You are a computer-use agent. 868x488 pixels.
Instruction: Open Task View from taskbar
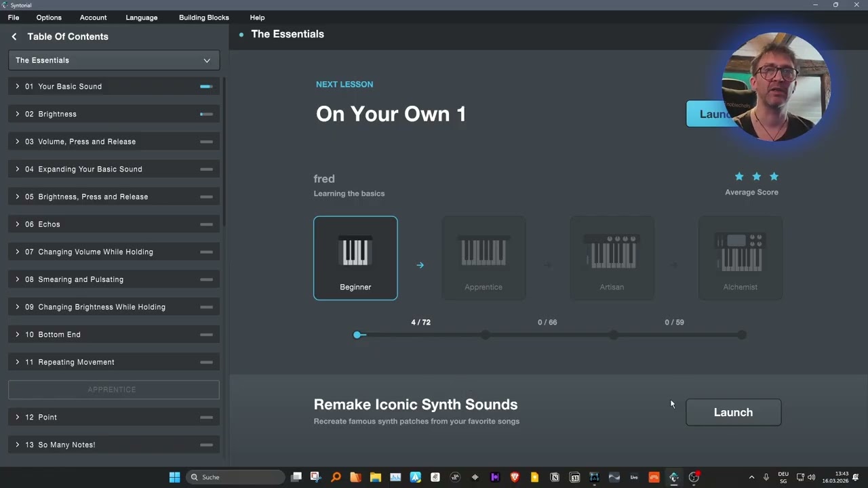click(x=296, y=477)
